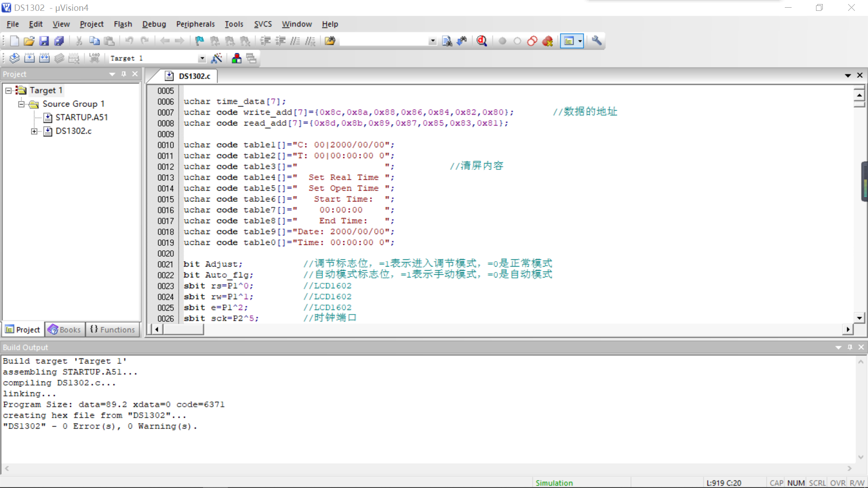
Task: Open the Project panel options dropdown arrow
Action: pyautogui.click(x=112, y=74)
